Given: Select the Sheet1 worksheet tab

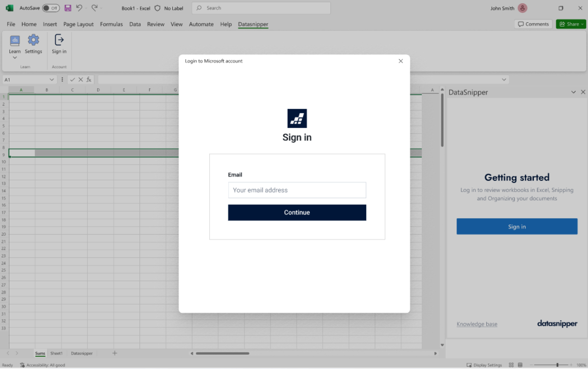Looking at the screenshot, I should pos(56,353).
